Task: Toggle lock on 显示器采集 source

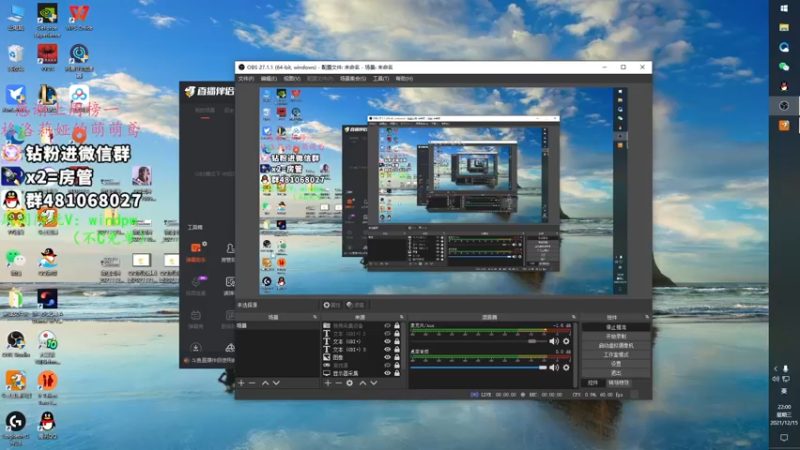Action: tap(397, 373)
